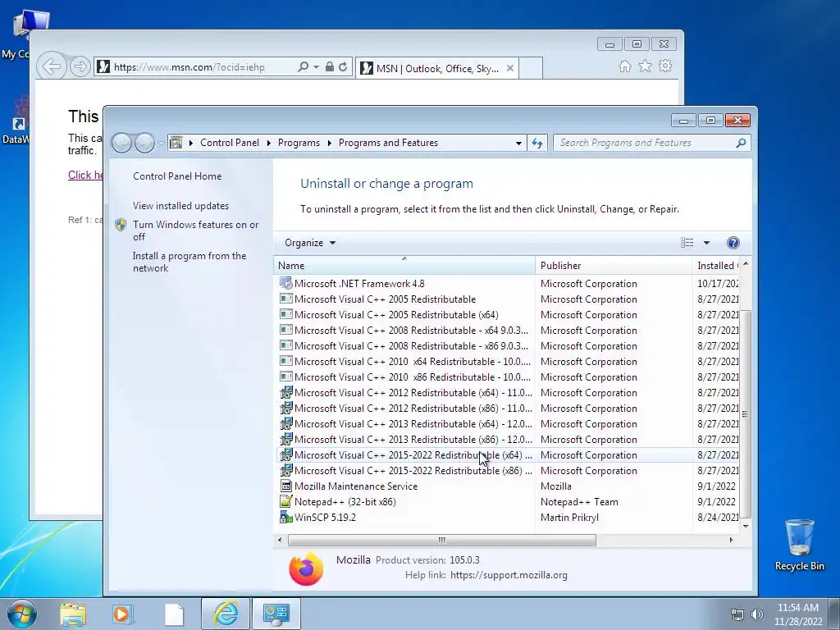This screenshot has width=840, height=630.
Task: Sort by Installed On column header
Action: [716, 265]
